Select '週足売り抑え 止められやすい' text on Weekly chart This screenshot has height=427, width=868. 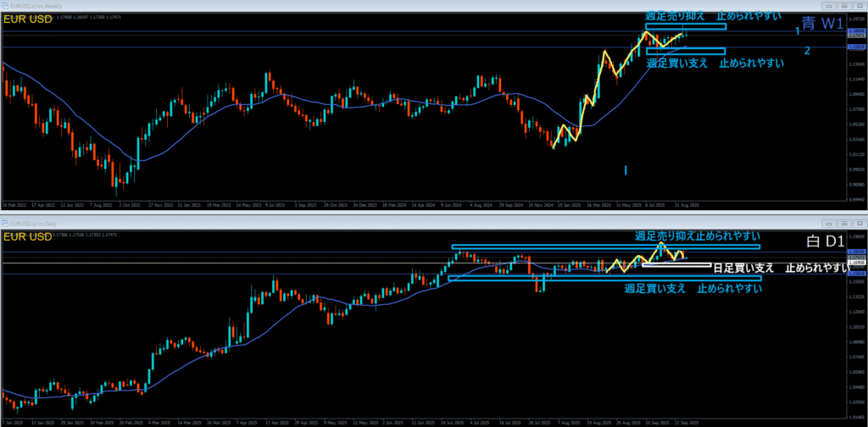(712, 15)
